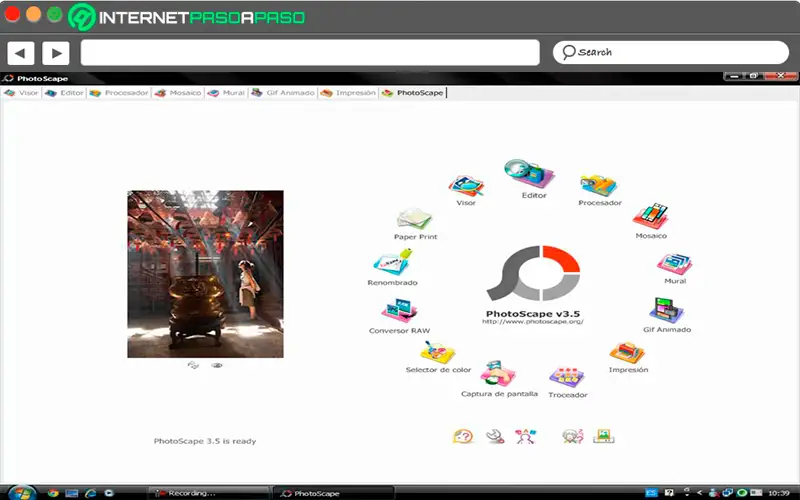This screenshot has width=800, height=500.
Task: Open the Conversor RAW tool
Action: (x=399, y=311)
